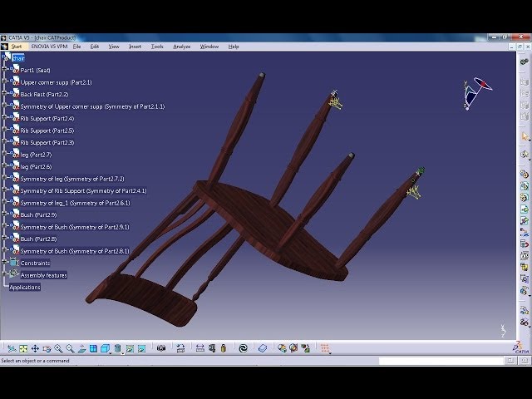Open the Isometric View flyout arrow
The width and height of the screenshot is (532, 399).
click(x=111, y=353)
